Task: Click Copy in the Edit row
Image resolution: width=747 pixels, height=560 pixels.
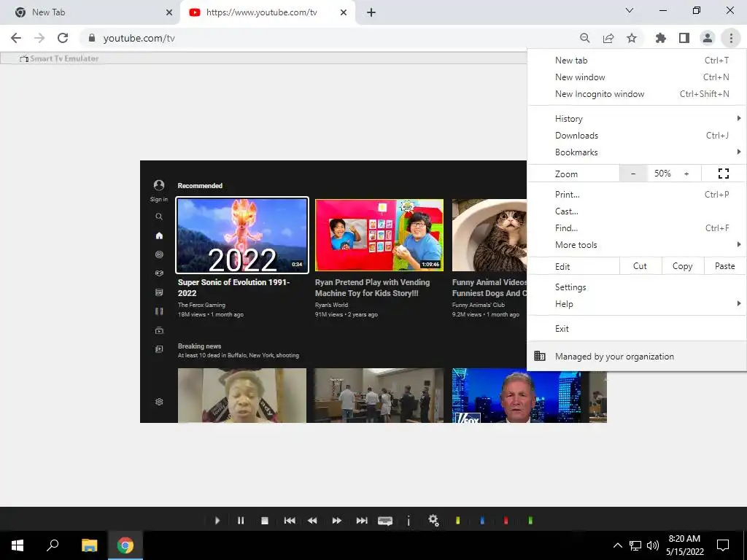Action: [683, 266]
